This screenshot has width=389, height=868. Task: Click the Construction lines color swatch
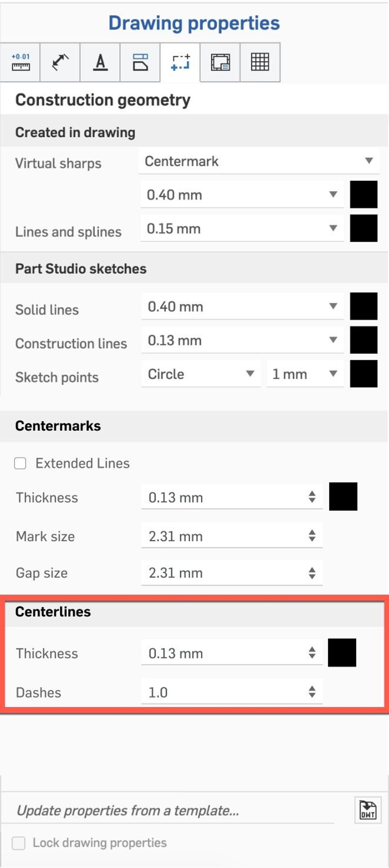pyautogui.click(x=363, y=340)
